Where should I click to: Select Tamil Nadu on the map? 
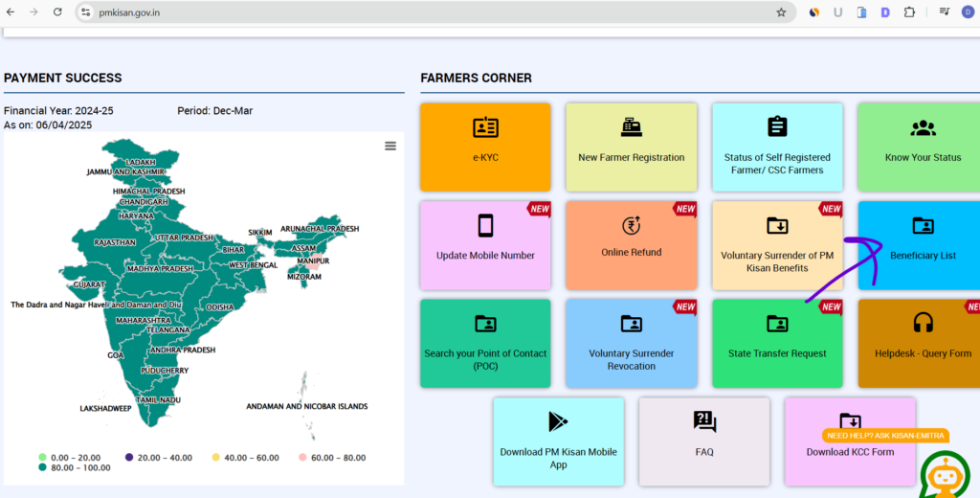[x=158, y=399]
